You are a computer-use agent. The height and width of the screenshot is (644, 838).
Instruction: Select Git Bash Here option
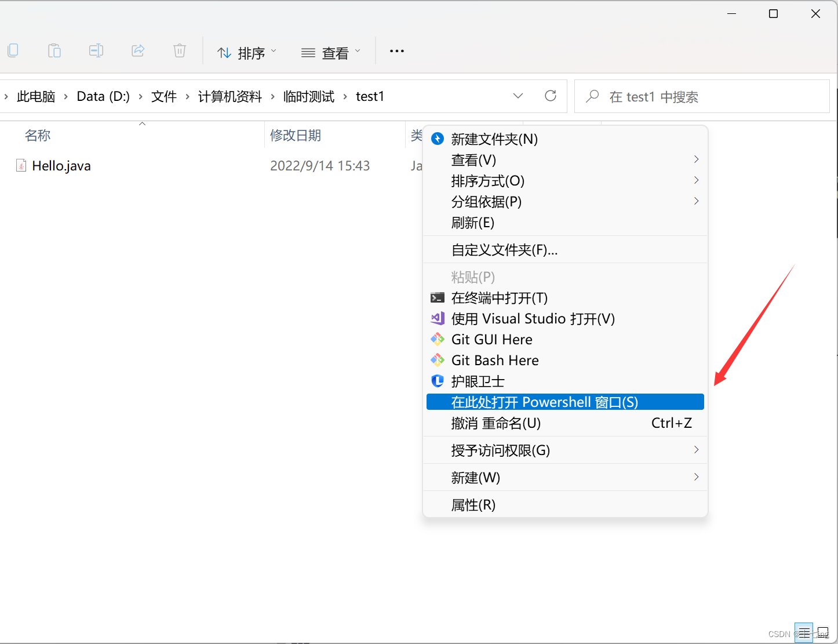pyautogui.click(x=495, y=360)
